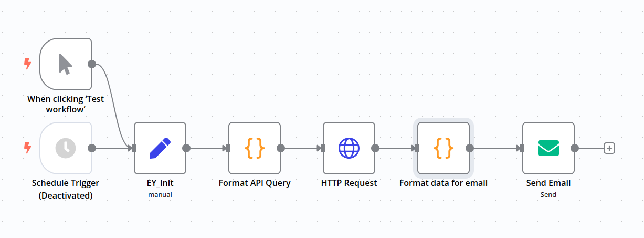
Task: Click input connector of Format API Query
Action: tap(228, 148)
